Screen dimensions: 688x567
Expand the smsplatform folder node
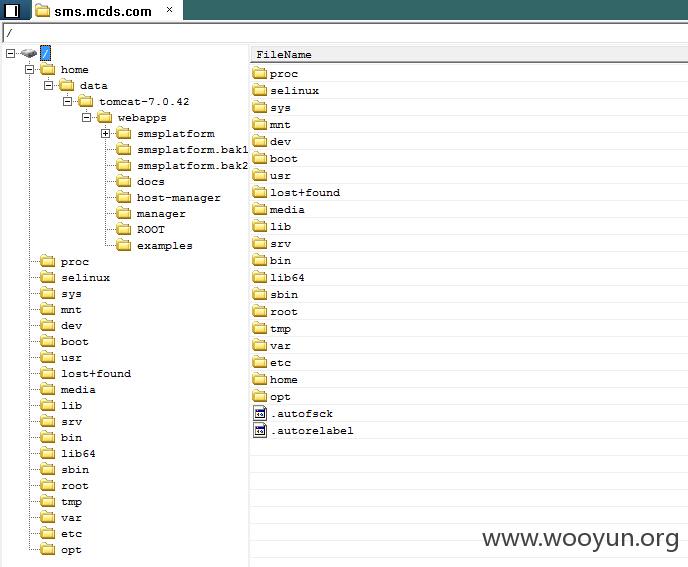coord(106,133)
